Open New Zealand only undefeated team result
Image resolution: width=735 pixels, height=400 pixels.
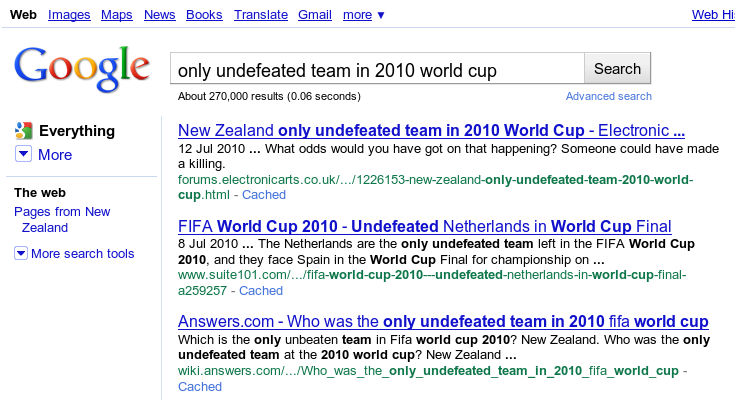[431, 130]
